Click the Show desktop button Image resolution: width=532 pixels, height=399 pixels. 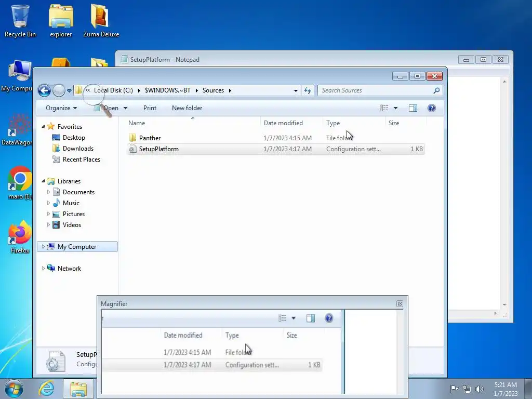coord(528,389)
